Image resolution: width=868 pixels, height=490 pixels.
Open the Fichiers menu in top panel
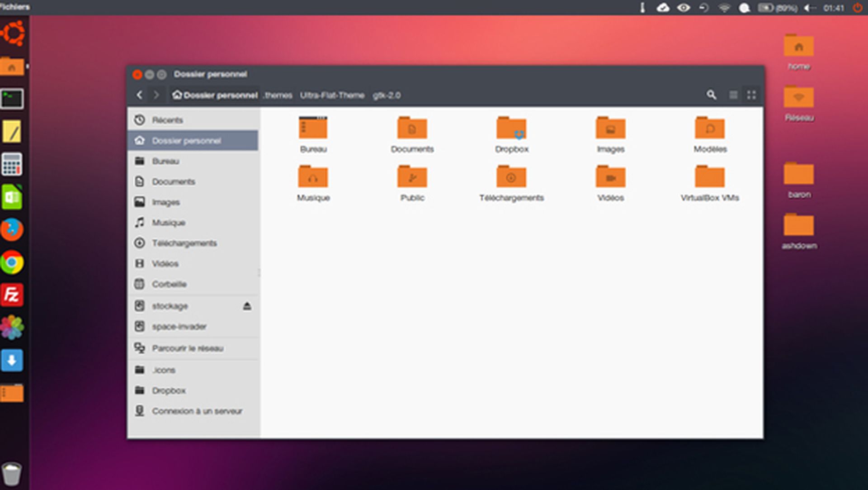[15, 7]
